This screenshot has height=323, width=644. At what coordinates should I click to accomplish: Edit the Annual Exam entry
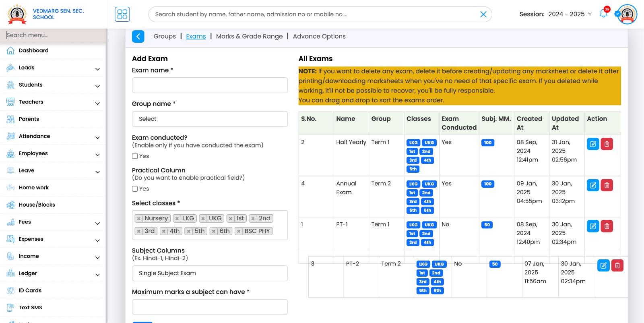593,185
